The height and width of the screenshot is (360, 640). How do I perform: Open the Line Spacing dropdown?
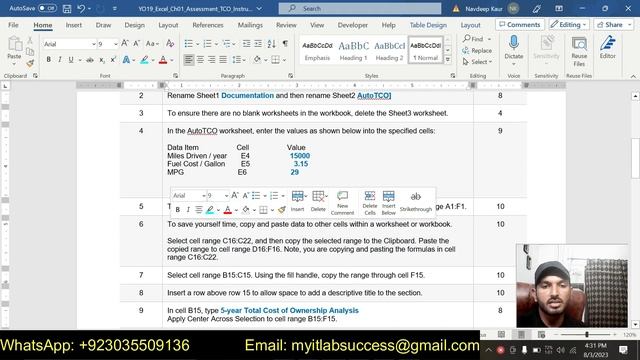(239, 60)
